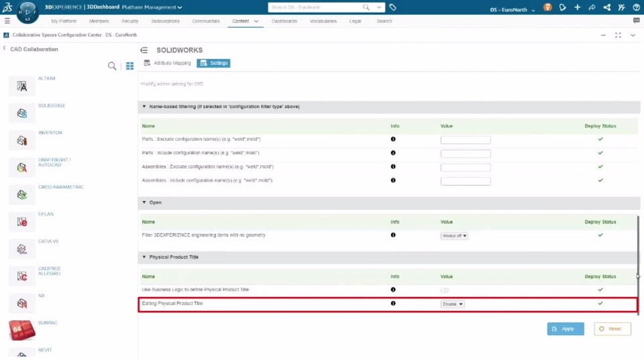Click the search magnifier in top search bar
Screen dimensions: 644x362
point(366,7)
